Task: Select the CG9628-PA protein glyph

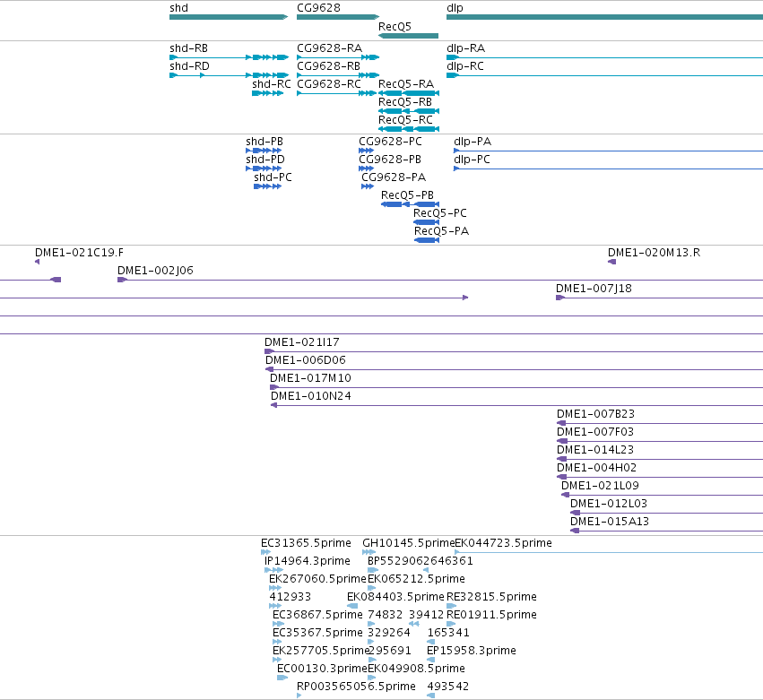Action: pyautogui.click(x=368, y=186)
